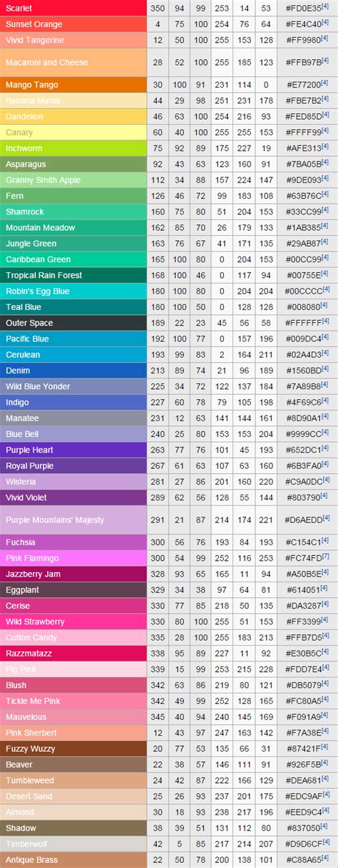Select the Purple Mountains' Majesty swatch

pyautogui.click(x=73, y=520)
